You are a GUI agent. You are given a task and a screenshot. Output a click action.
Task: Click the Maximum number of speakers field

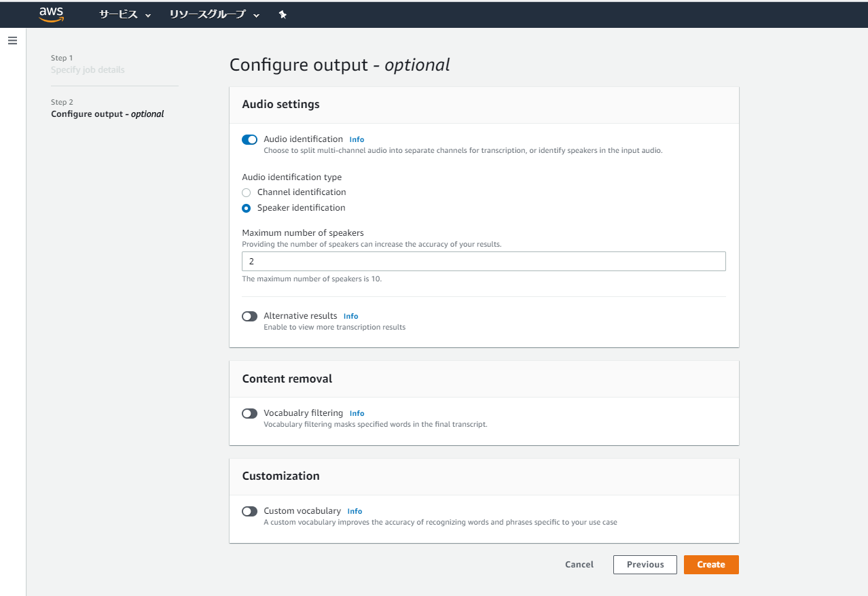[484, 262]
